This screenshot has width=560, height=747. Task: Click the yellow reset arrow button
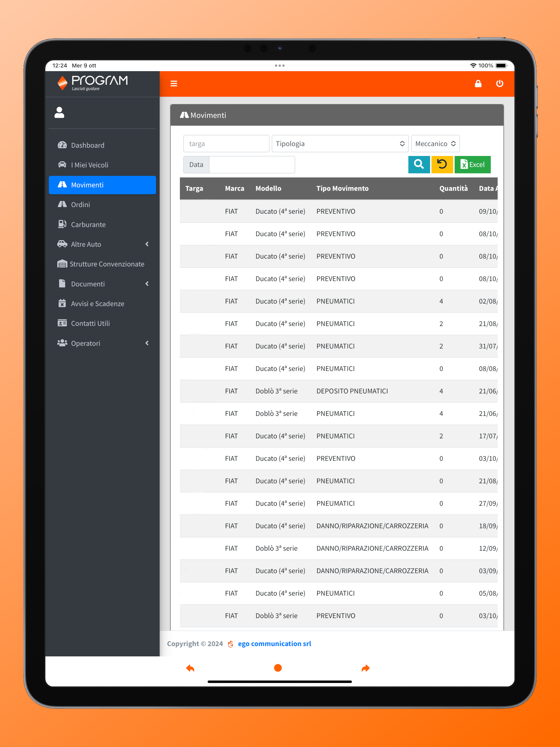point(442,164)
